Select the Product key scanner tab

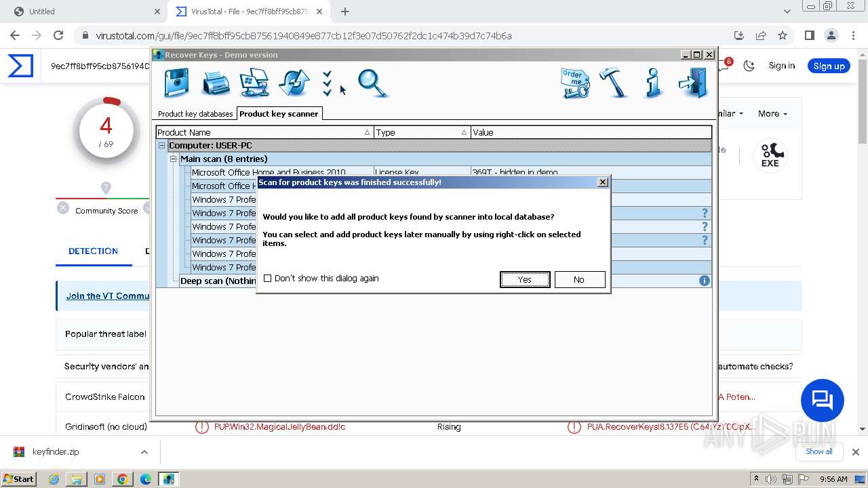point(279,114)
